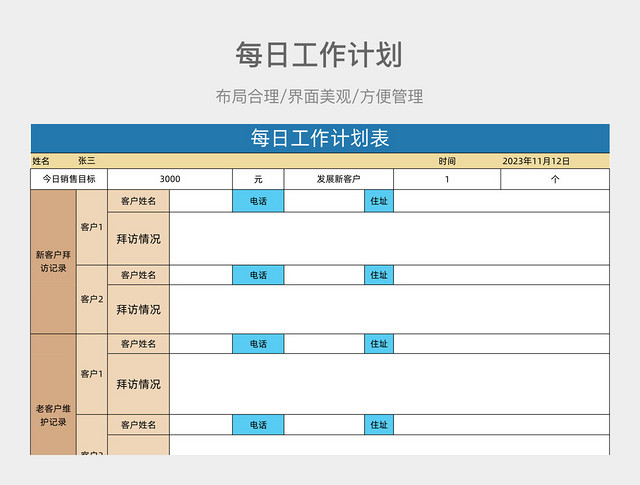Click the 姓名 label cell
This screenshot has width=640, height=485.
41,161
